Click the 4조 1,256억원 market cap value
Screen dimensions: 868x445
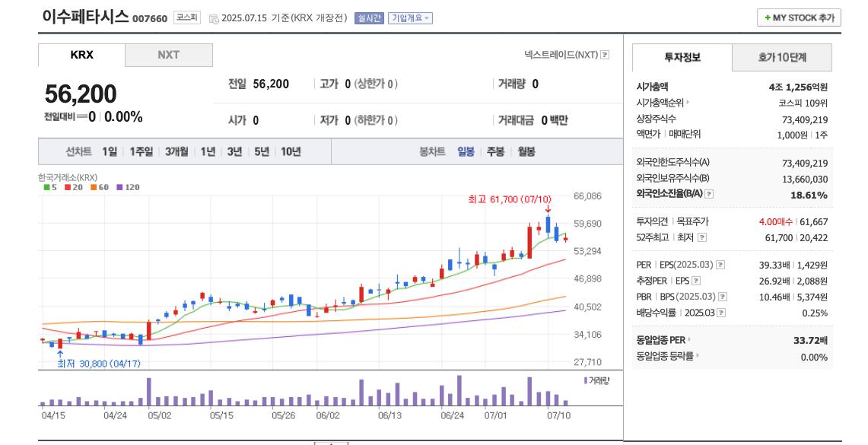(798, 87)
